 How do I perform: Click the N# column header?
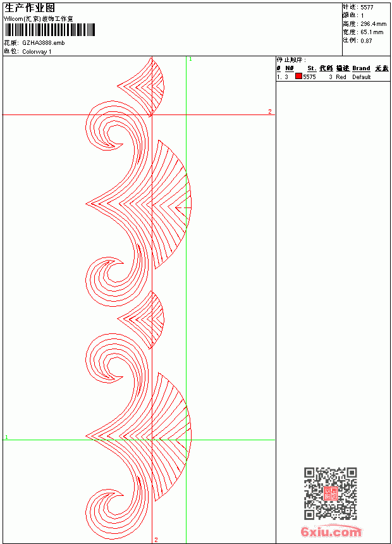pyautogui.click(x=290, y=68)
